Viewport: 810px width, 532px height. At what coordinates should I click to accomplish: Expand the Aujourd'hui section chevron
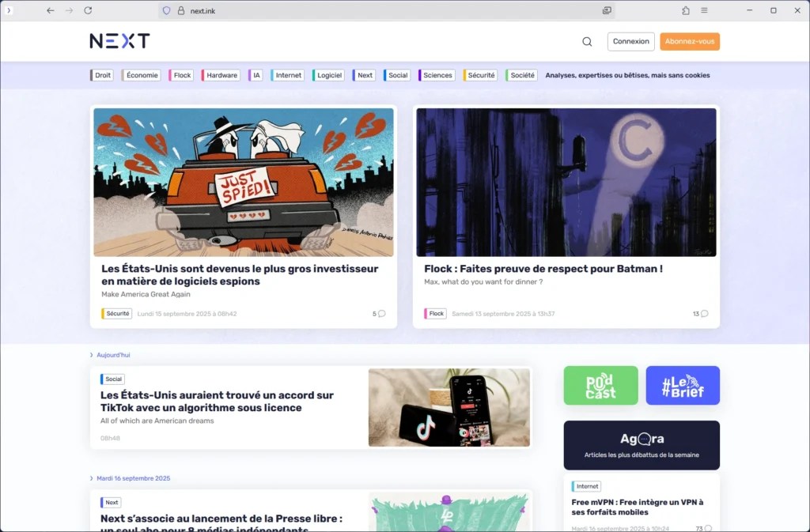[x=92, y=355]
